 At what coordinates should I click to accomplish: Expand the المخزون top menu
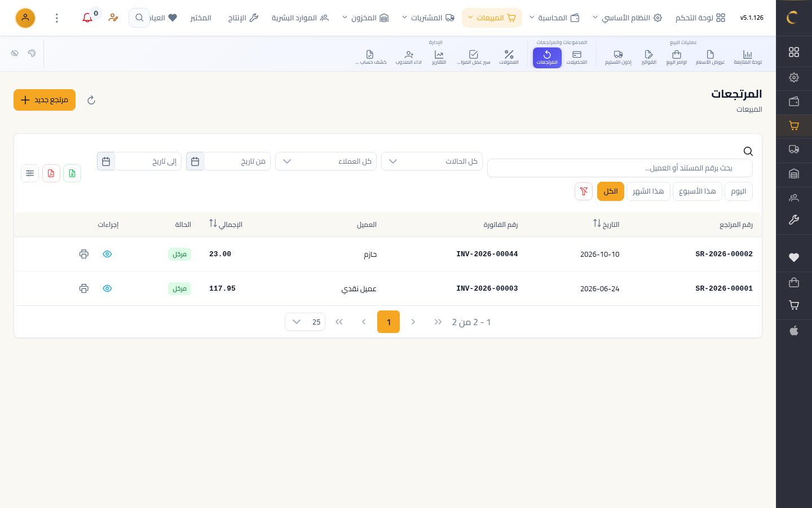click(x=366, y=18)
